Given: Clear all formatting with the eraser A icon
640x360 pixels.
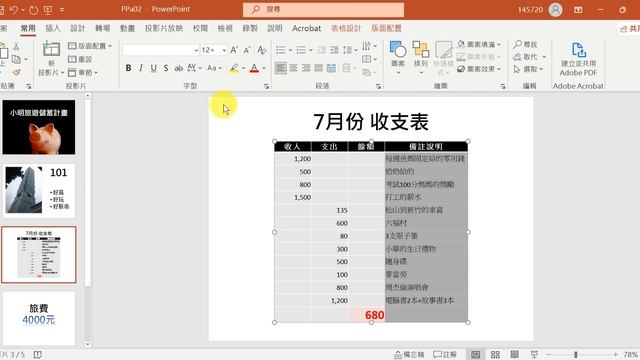Looking at the screenshot, I should pos(262,50).
